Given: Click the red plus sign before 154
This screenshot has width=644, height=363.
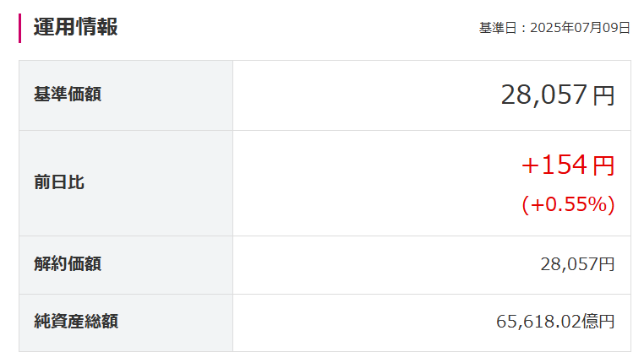Looking at the screenshot, I should [x=530, y=166].
